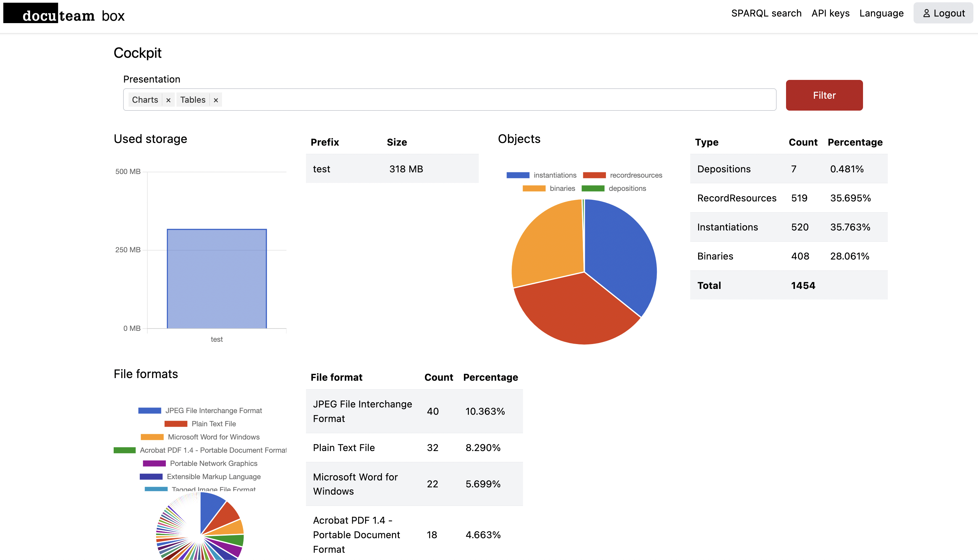The image size is (978, 560).
Task: Click the user icon in Logout button
Action: tap(926, 14)
